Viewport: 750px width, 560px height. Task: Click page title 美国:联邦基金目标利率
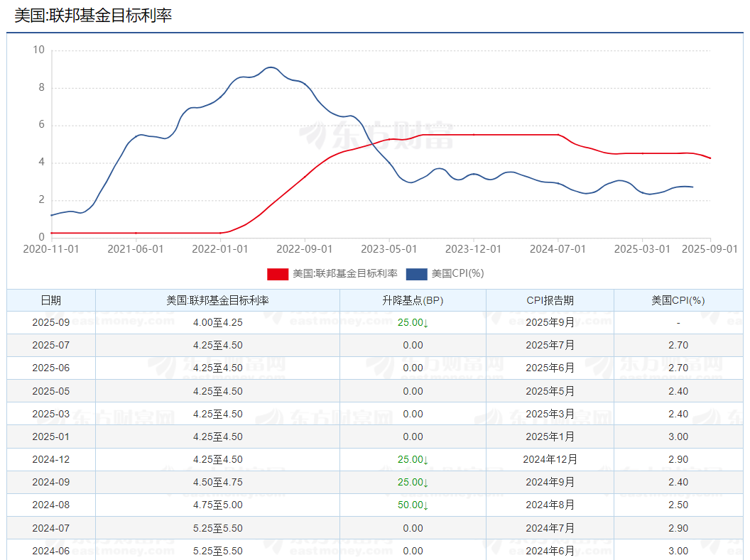93,16
